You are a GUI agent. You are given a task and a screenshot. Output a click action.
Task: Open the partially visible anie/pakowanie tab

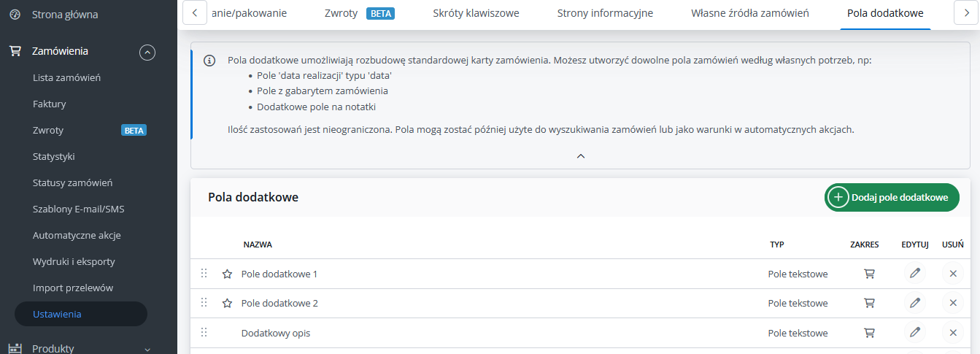click(249, 13)
